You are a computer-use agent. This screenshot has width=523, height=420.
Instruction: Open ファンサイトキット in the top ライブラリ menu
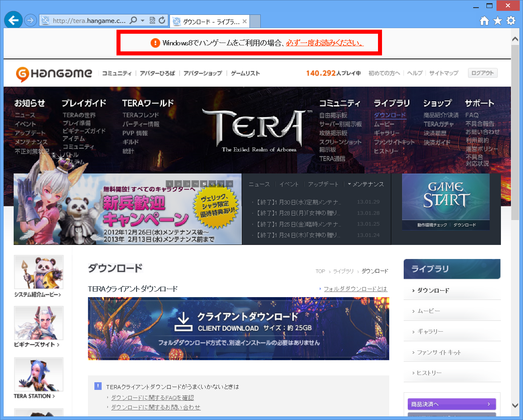[x=394, y=142]
